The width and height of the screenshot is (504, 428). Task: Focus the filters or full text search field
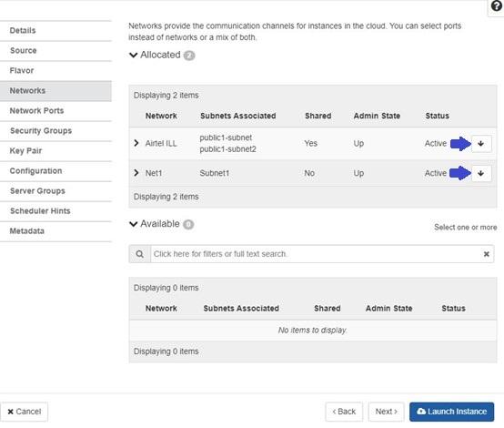317,254
